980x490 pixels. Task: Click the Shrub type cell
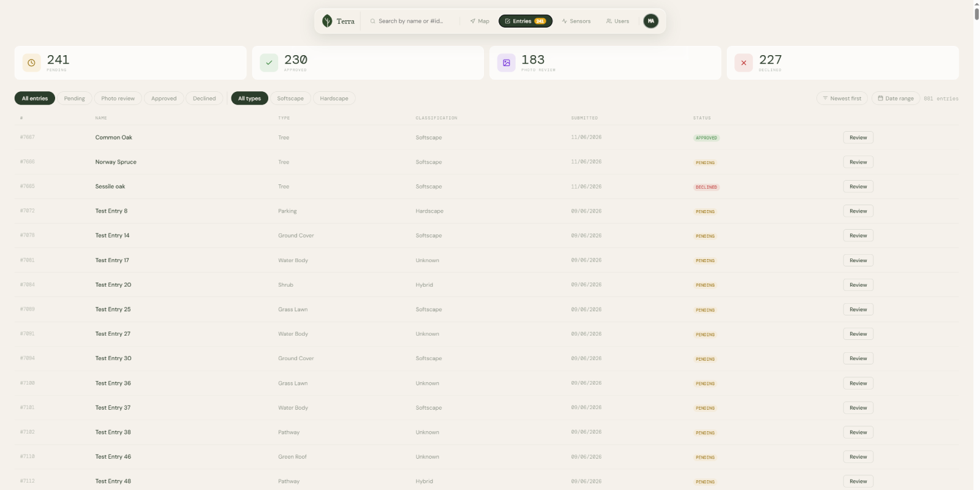pos(285,285)
